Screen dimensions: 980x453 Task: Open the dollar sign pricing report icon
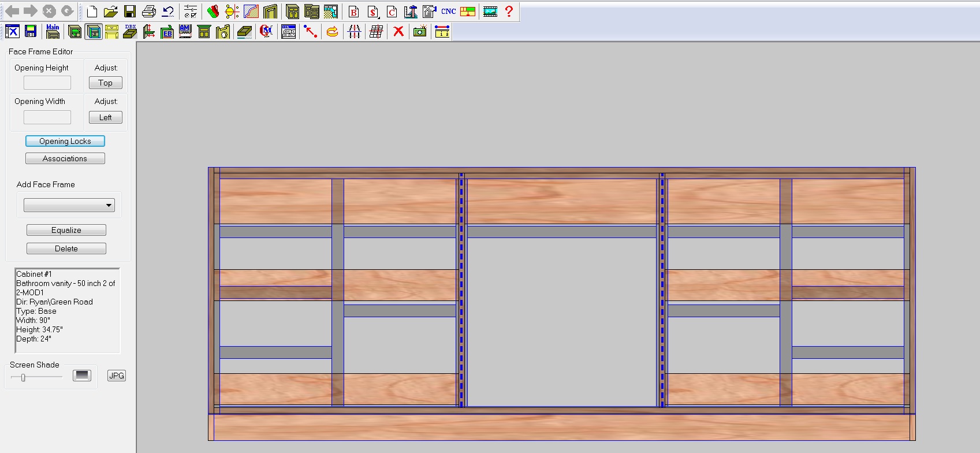point(373,12)
